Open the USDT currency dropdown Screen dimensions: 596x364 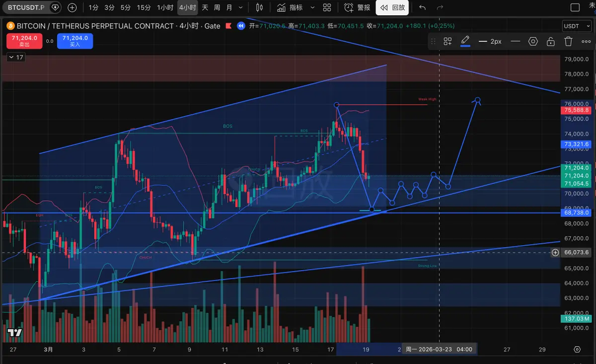coord(576,26)
